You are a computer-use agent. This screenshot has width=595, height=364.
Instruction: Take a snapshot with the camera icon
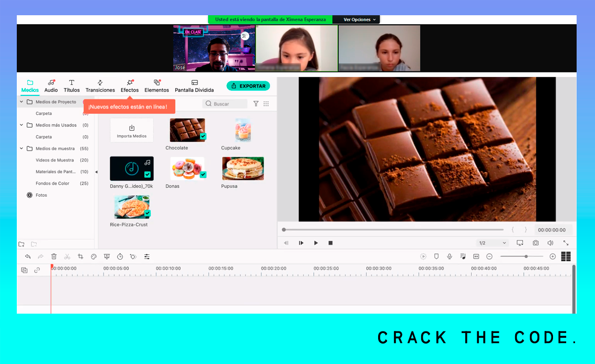[x=536, y=243]
